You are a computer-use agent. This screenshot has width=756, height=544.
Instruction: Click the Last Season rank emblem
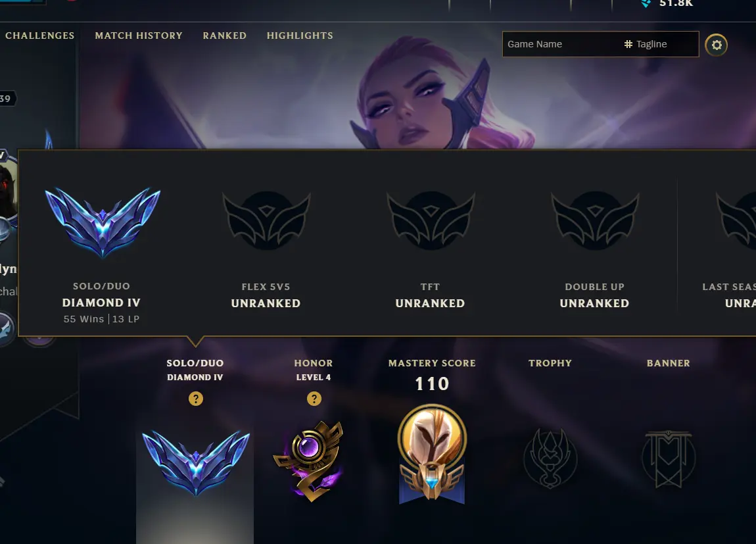click(x=736, y=220)
